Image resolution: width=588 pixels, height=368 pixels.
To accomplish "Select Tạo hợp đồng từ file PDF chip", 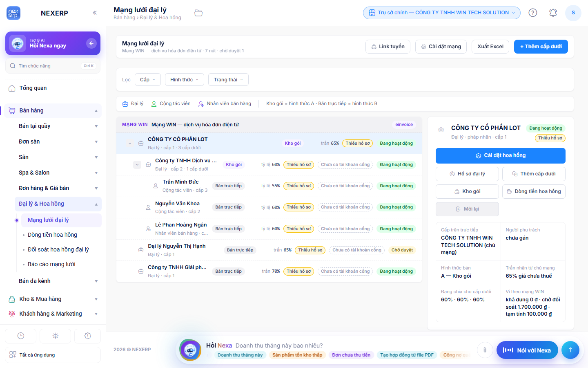I will (x=407, y=355).
